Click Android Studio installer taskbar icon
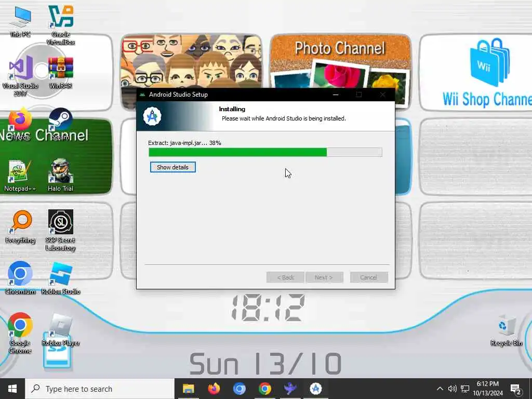Image resolution: width=532 pixels, height=399 pixels. point(315,389)
